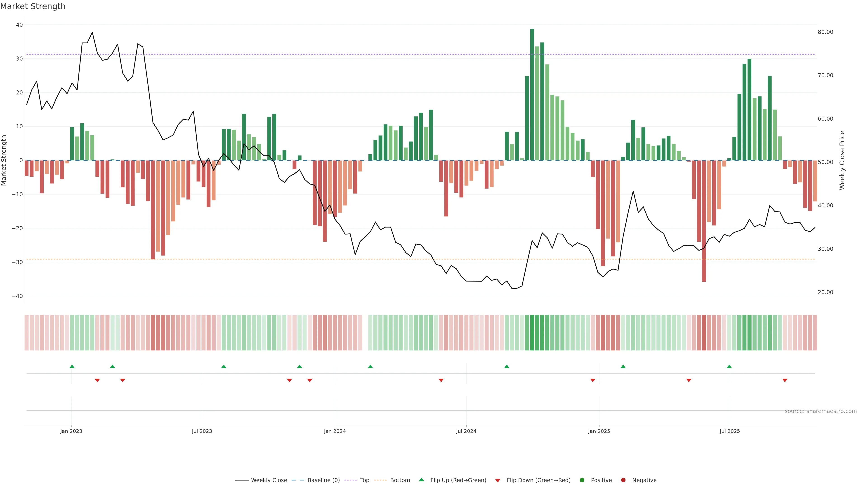Click the Weekly Close Price axis title
This screenshot has width=868, height=488.
[x=842, y=160]
